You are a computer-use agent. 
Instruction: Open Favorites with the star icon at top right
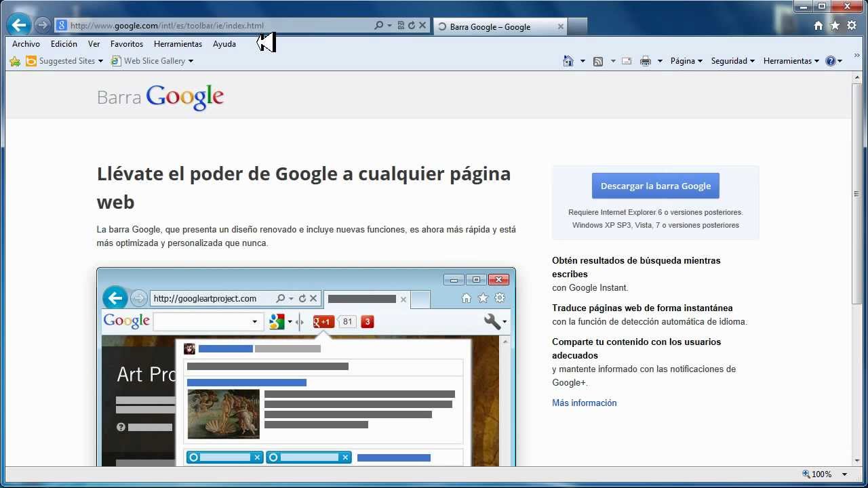835,26
